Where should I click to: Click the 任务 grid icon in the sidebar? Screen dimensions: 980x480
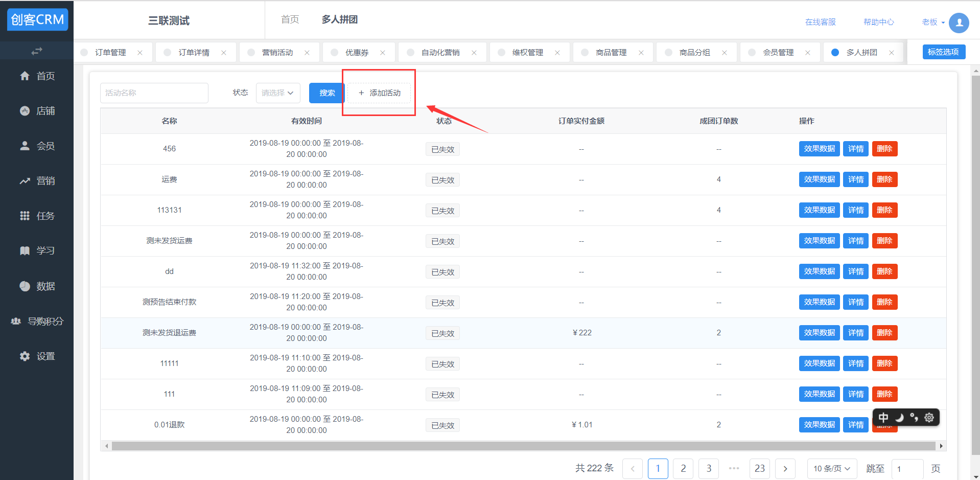coord(25,216)
